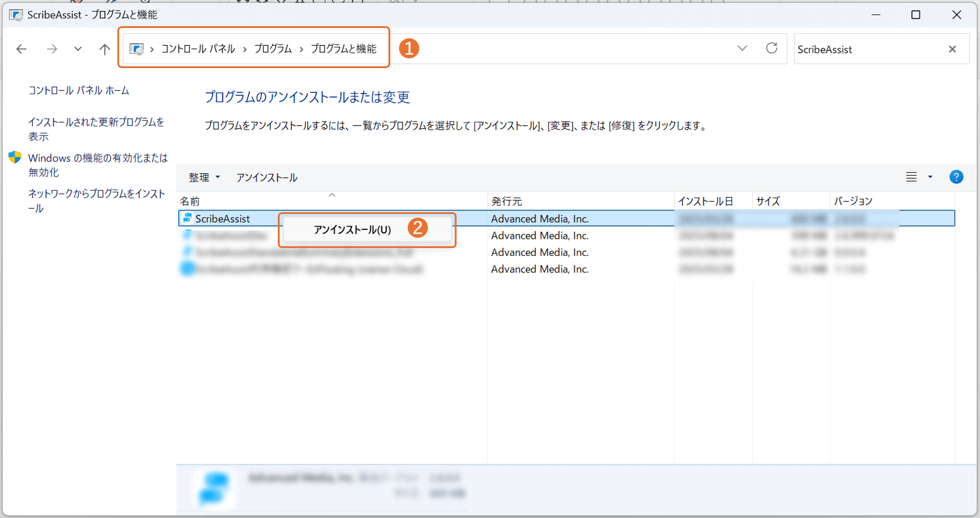Clear the ScribeAssist search text
This screenshot has width=980, height=518.
952,49
